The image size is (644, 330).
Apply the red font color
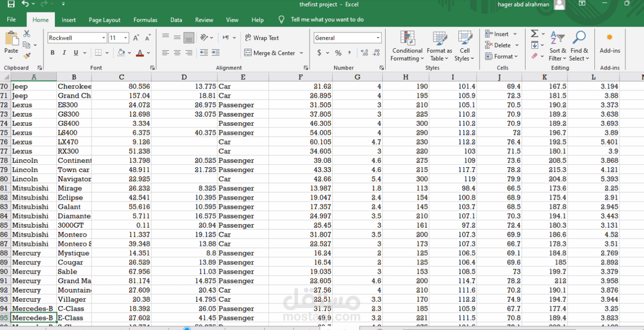point(140,52)
